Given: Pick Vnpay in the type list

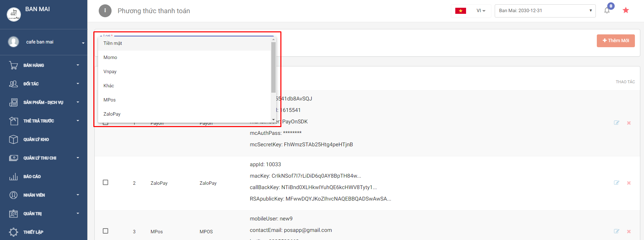Looking at the screenshot, I should coord(110,72).
